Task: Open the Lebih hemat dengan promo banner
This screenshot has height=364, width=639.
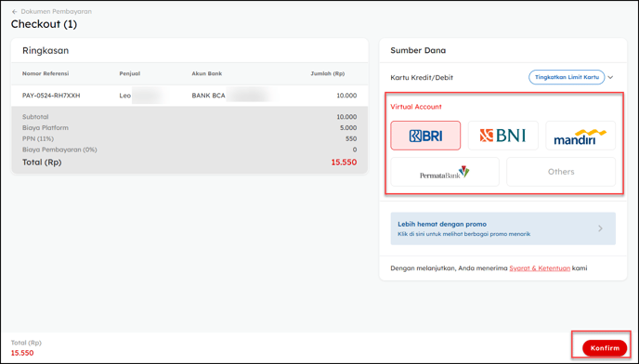Action: (x=502, y=228)
